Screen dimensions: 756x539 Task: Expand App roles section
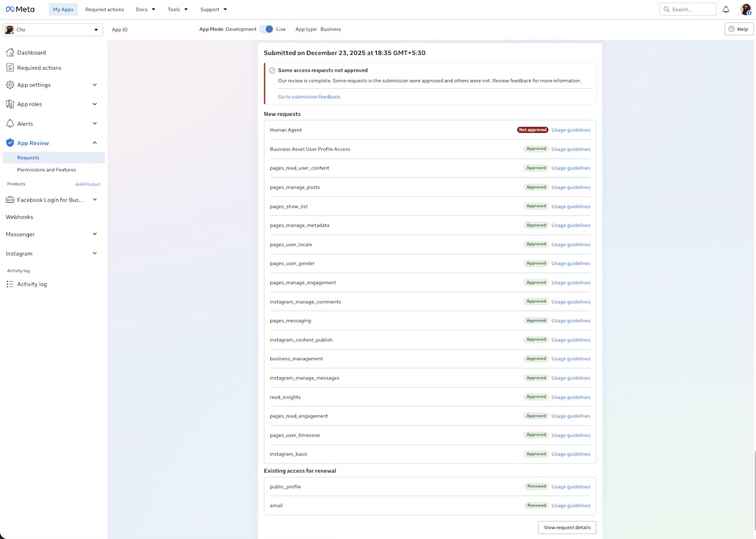(95, 104)
